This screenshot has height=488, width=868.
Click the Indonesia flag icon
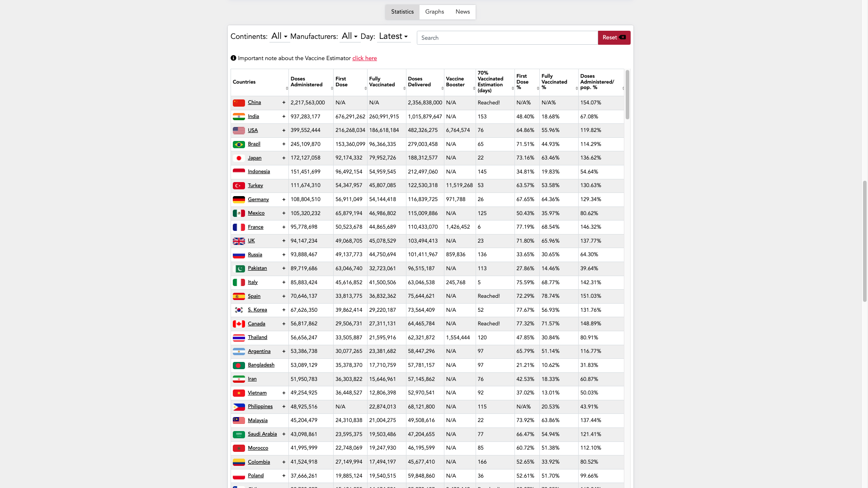coord(239,172)
